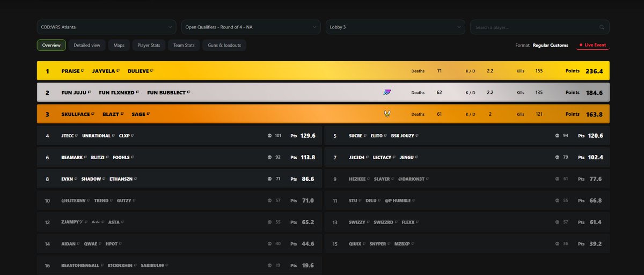The height and width of the screenshot is (275, 644).
Task: Click player name SWIZZRD
Action: coord(383,222)
